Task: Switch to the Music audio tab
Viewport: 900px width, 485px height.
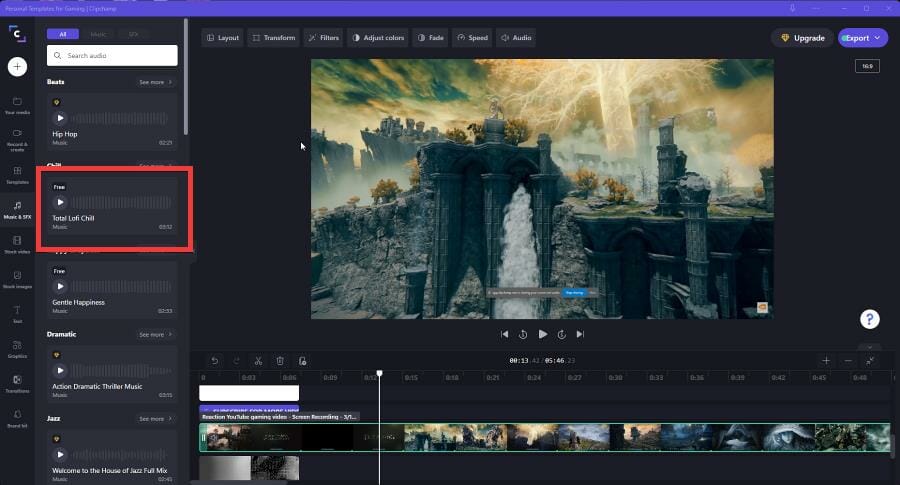Action: (98, 34)
